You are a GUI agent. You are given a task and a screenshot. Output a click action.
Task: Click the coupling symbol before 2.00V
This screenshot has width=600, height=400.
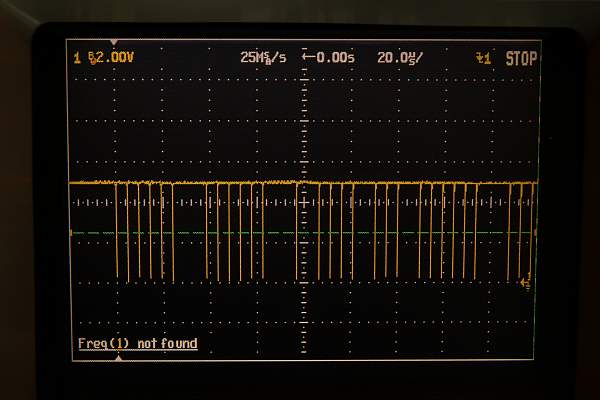91,58
